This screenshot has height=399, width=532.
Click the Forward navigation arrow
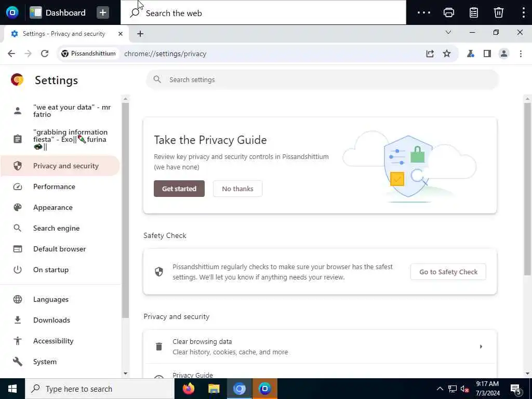point(28,54)
